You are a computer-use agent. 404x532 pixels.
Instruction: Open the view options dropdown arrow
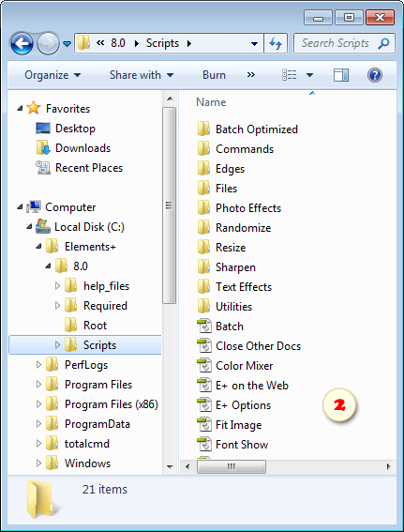click(309, 75)
